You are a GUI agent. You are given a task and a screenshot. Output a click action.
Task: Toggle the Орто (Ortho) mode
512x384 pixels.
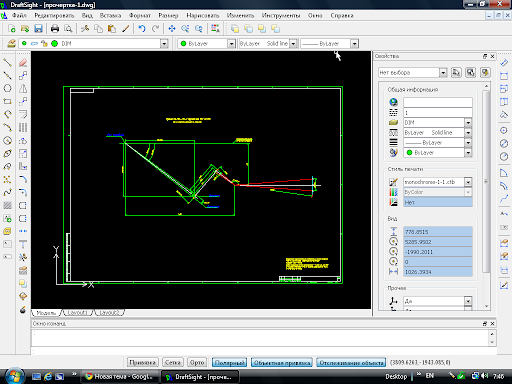tap(197, 362)
